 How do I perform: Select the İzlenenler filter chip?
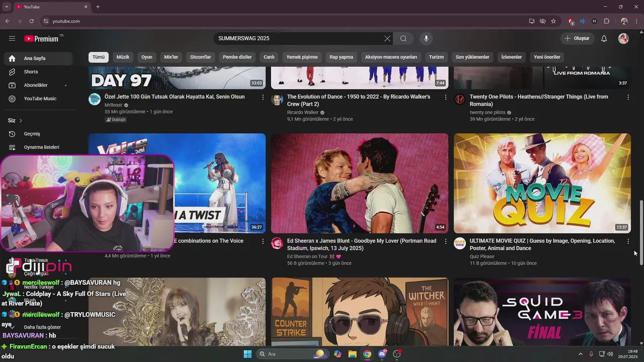tap(511, 57)
